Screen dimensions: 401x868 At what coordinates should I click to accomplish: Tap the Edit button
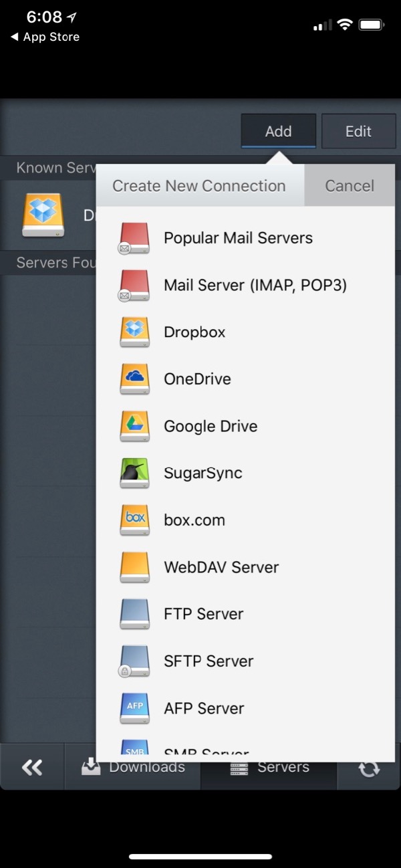click(358, 131)
